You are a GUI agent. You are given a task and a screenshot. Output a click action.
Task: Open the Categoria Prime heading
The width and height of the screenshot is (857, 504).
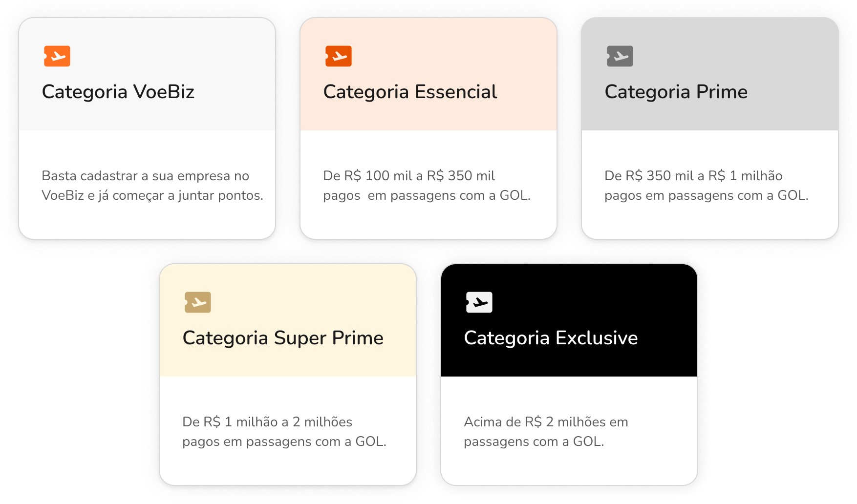click(676, 92)
